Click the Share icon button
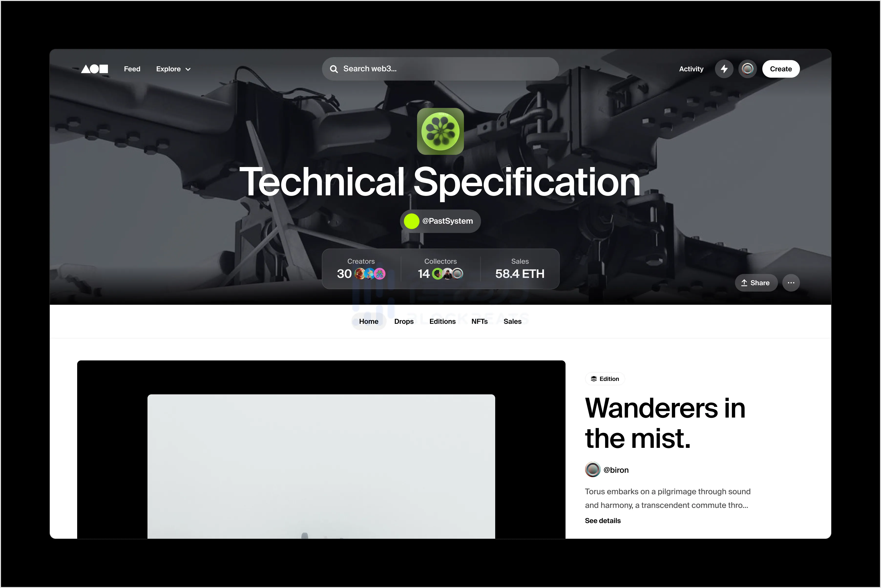 [x=755, y=283]
